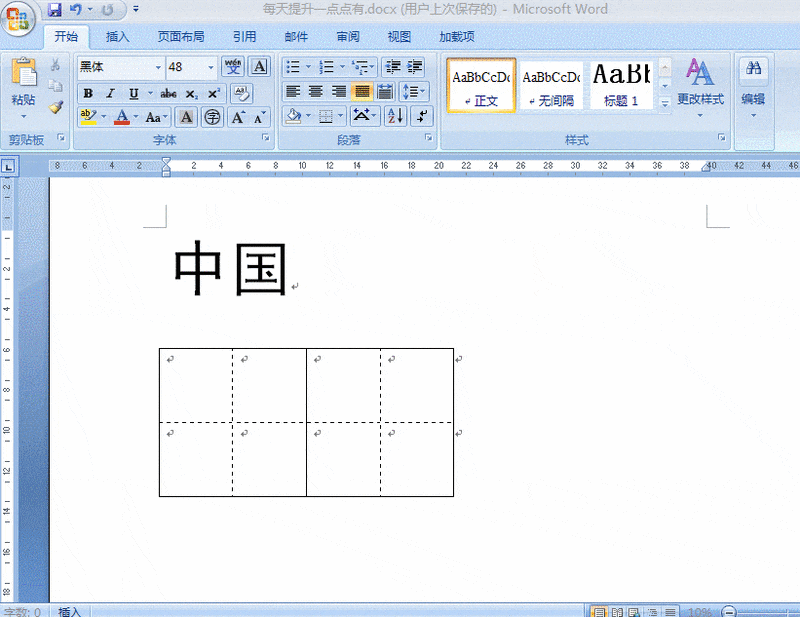Click the Sort A-Z icon

point(395,116)
